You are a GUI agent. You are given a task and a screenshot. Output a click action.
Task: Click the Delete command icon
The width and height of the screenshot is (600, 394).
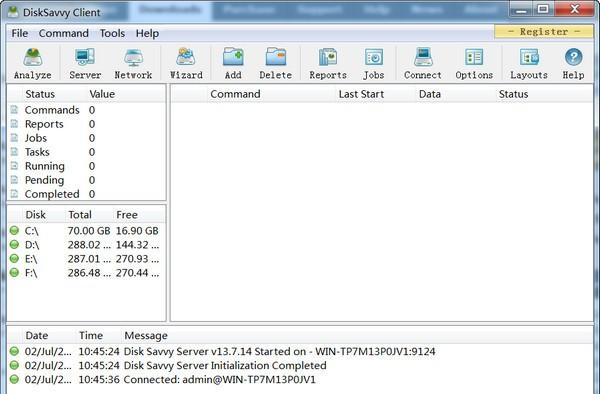coord(276,58)
